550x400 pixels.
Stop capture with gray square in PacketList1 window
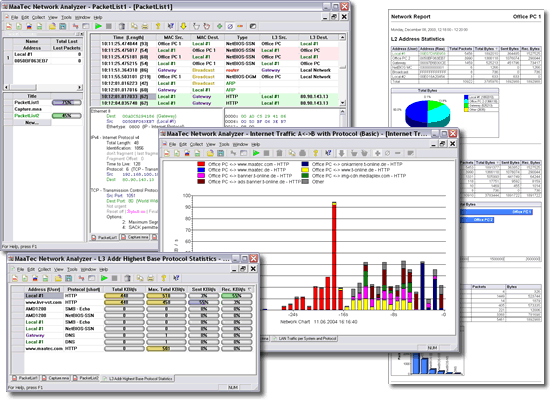pyautogui.click(x=109, y=26)
